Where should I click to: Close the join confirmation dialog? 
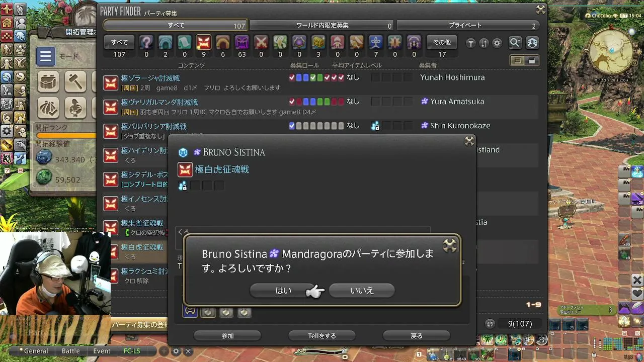pyautogui.click(x=449, y=246)
